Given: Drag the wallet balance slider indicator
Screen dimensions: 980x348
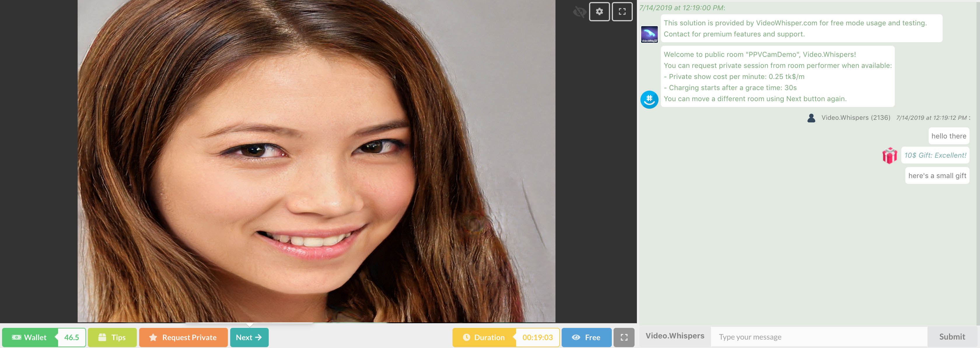Looking at the screenshot, I should pos(71,337).
